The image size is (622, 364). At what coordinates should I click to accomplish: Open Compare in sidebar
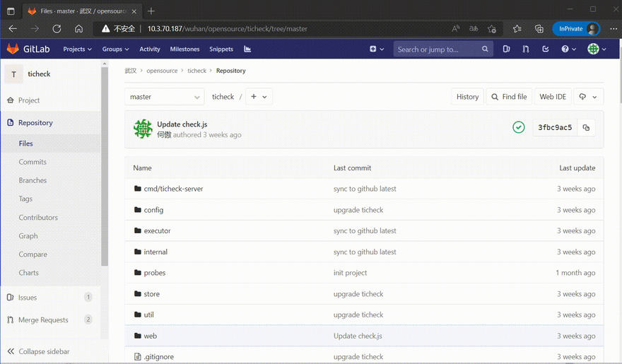coord(33,254)
